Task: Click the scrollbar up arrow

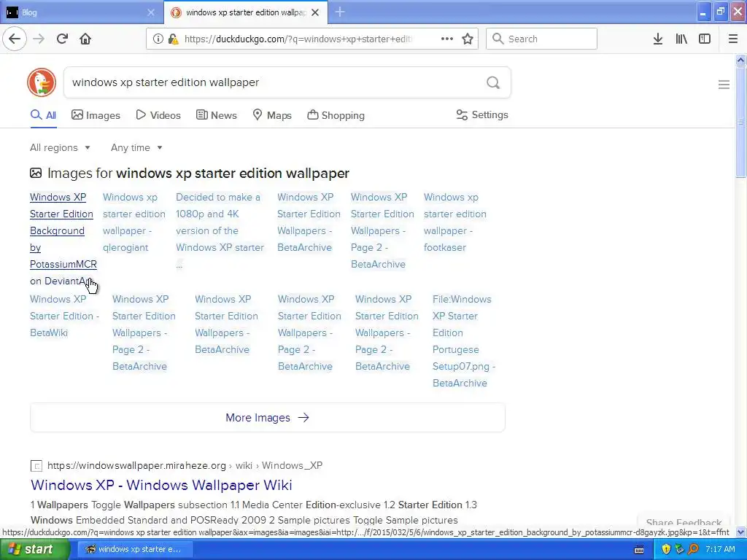Action: (740, 60)
